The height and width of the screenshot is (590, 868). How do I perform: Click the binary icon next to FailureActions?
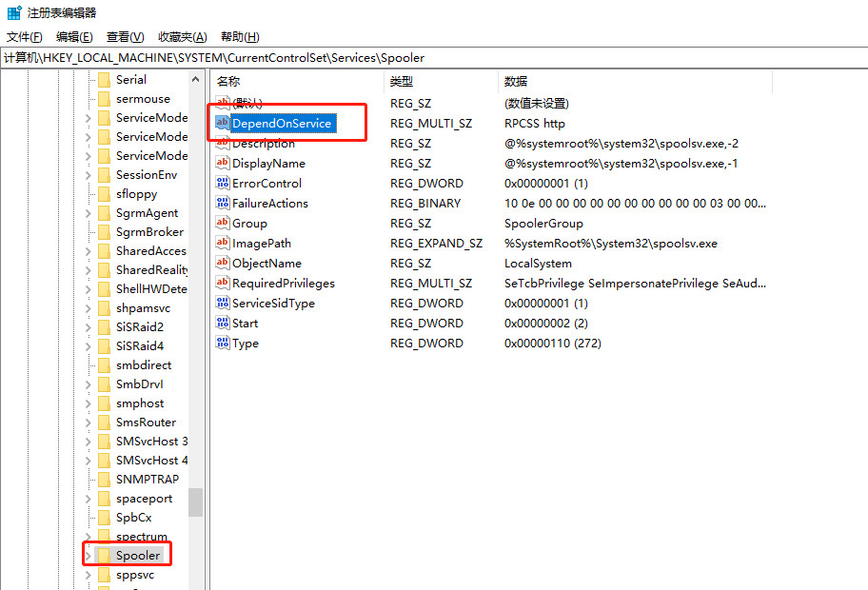tap(223, 203)
